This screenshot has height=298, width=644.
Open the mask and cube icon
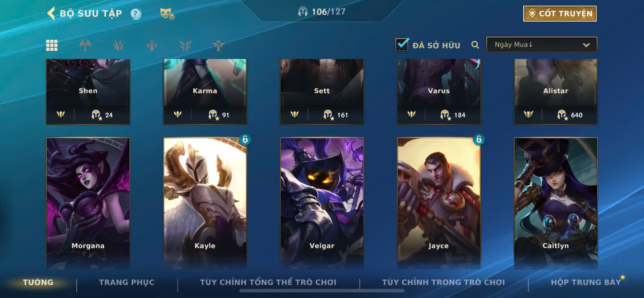tap(167, 14)
